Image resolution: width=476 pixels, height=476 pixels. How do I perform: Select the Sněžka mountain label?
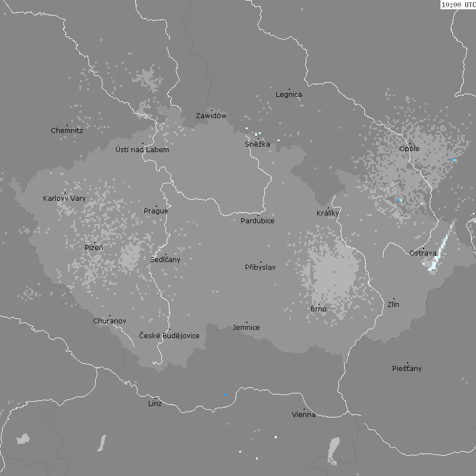(x=257, y=144)
